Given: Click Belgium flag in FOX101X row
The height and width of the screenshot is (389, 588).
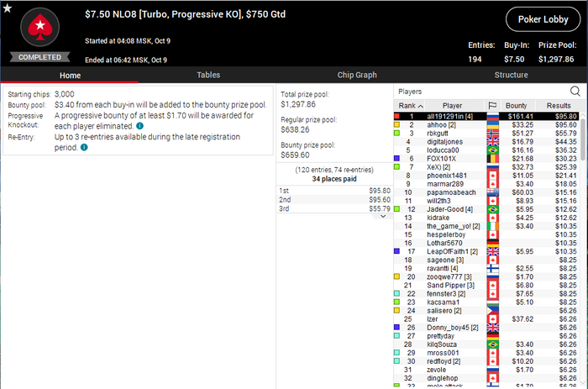Looking at the screenshot, I should tap(492, 159).
